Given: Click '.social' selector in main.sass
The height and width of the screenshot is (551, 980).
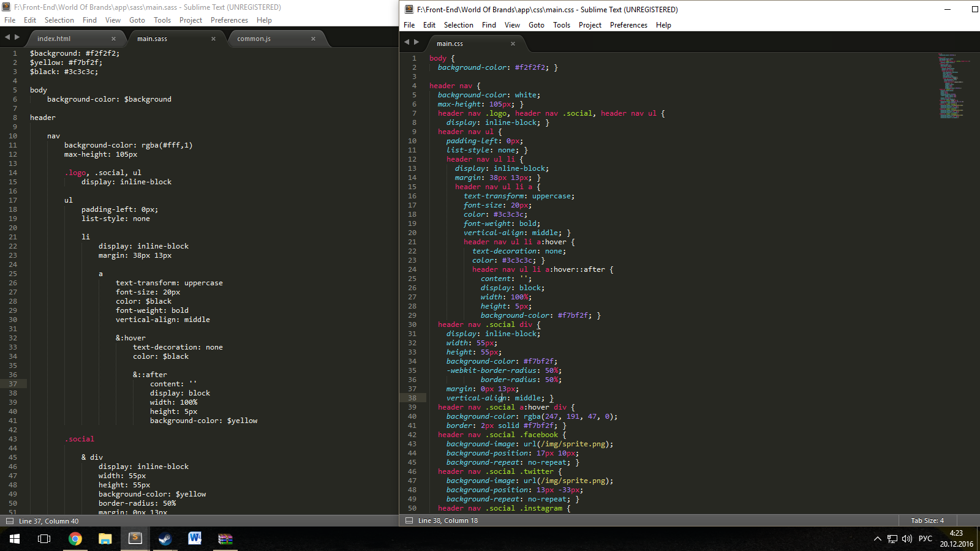Looking at the screenshot, I should (x=80, y=439).
